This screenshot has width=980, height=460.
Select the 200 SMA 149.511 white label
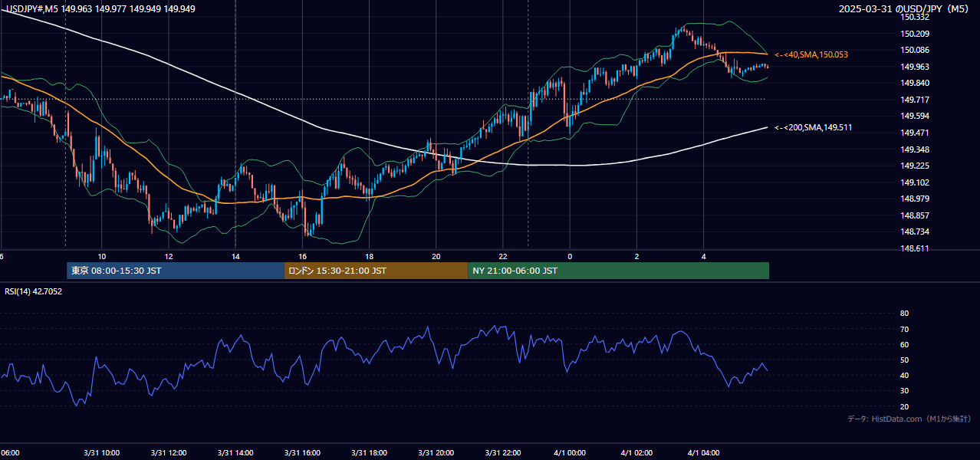pyautogui.click(x=814, y=127)
